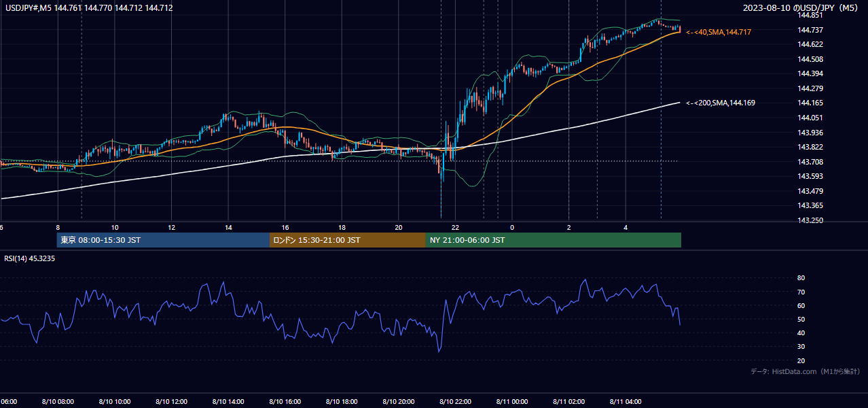
Task: Click the 東京 08:00-15:30 JST session bar
Action: (x=163, y=240)
